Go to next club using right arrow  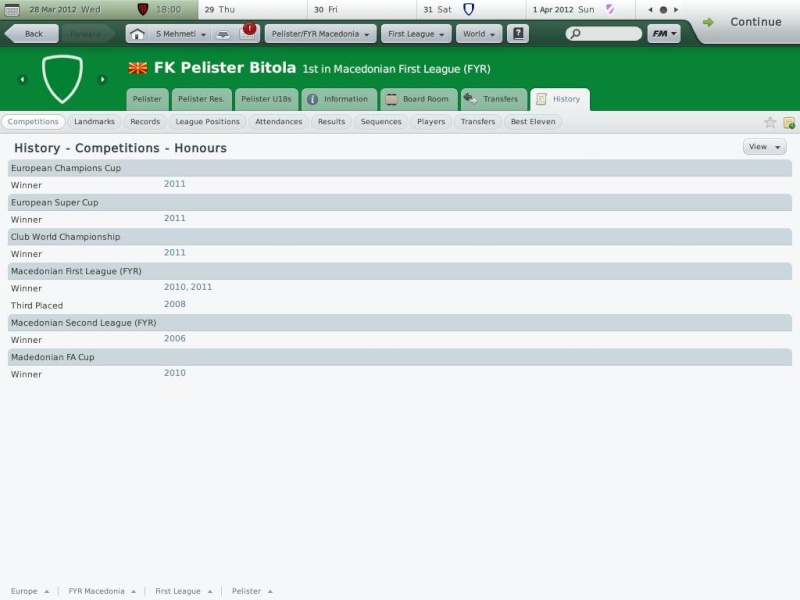pyautogui.click(x=102, y=79)
